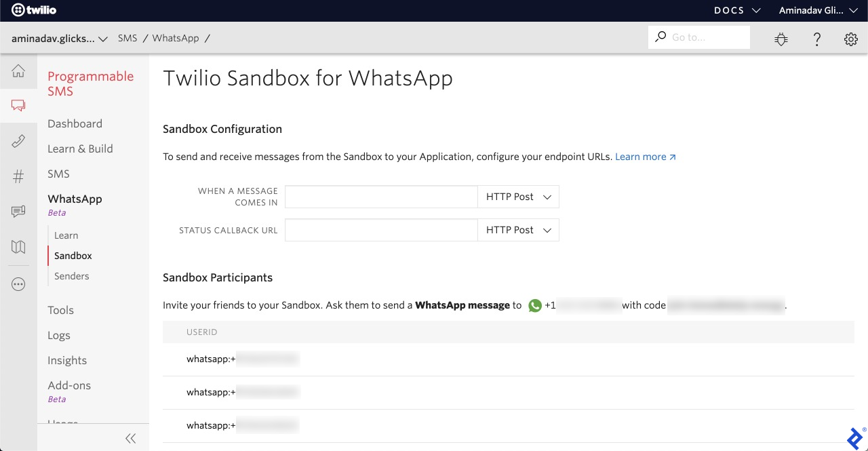Expand the aminadav.glicks... project switcher
This screenshot has height=451, width=868.
[x=60, y=39]
